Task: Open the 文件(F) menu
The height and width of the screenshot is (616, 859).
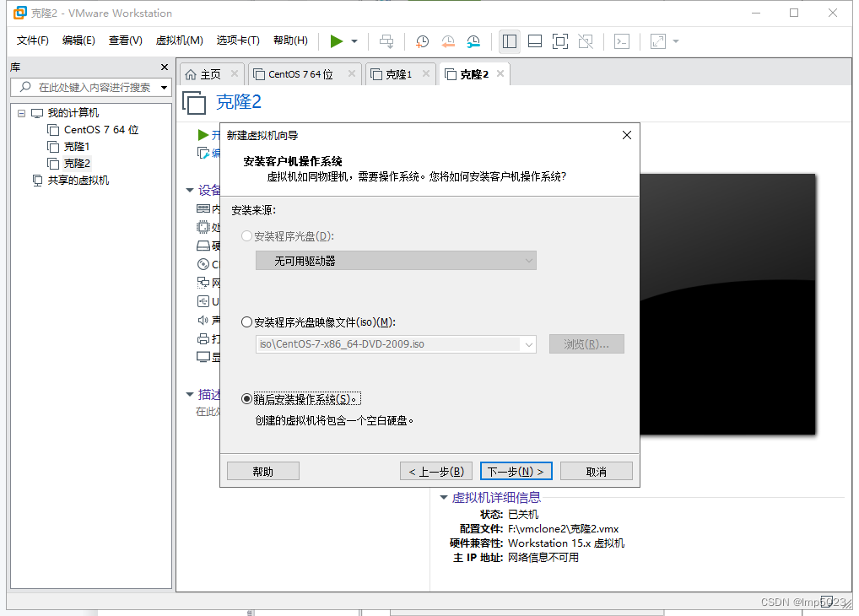Action: click(x=32, y=41)
